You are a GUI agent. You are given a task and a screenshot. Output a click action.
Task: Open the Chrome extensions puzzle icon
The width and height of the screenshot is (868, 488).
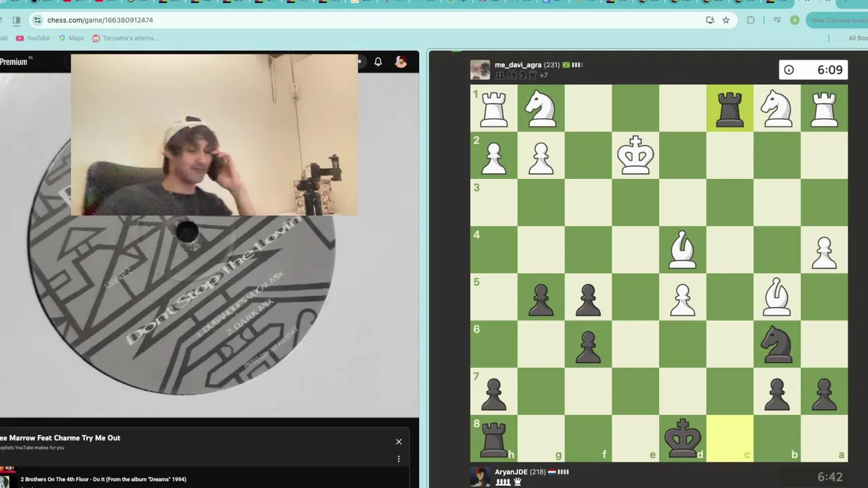751,20
